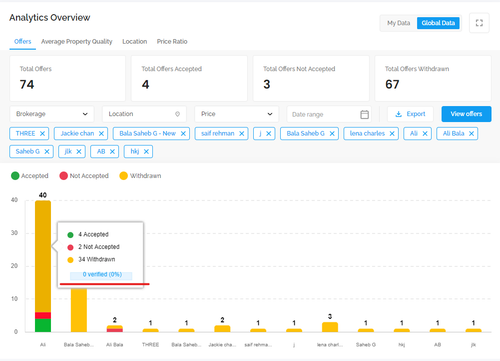Screen dimensions: 500x361
Task: Click the 2 Not Accepted tooltip entry
Action: [93, 247]
